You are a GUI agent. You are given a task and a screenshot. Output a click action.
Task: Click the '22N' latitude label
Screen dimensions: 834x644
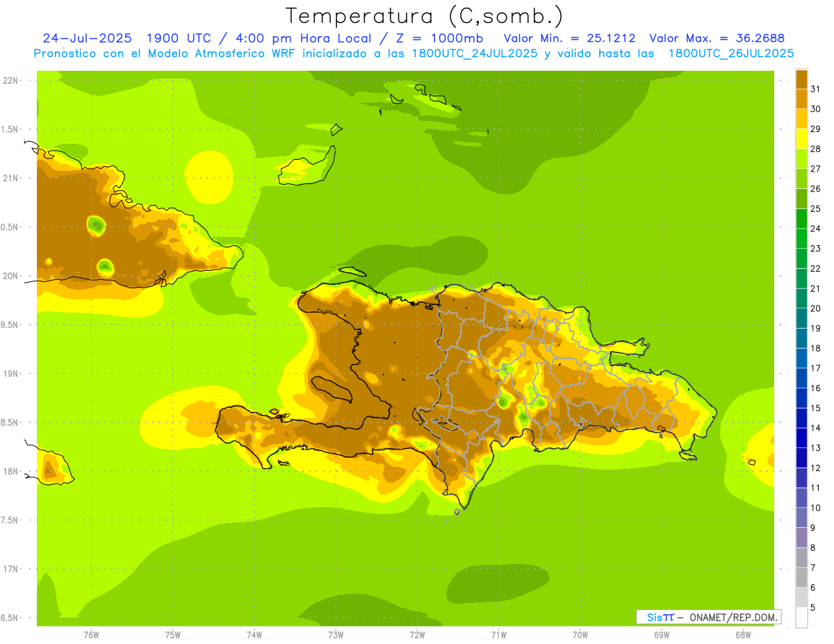[x=10, y=80]
